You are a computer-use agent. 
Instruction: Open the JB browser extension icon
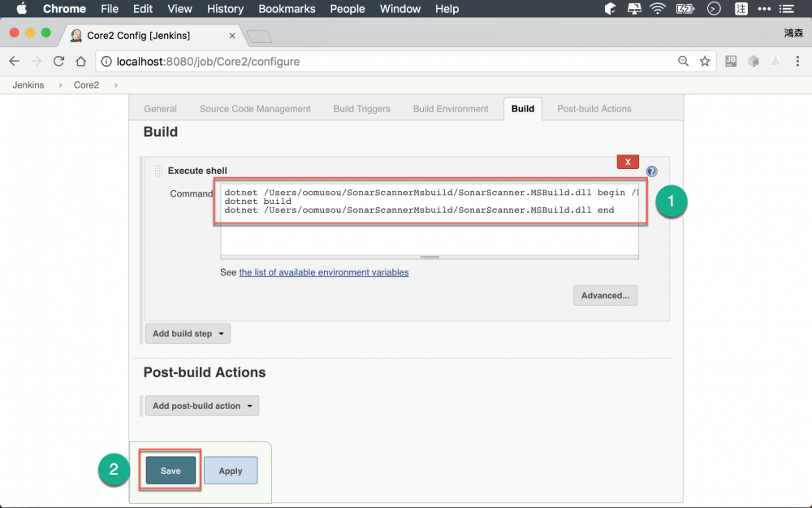click(x=730, y=61)
